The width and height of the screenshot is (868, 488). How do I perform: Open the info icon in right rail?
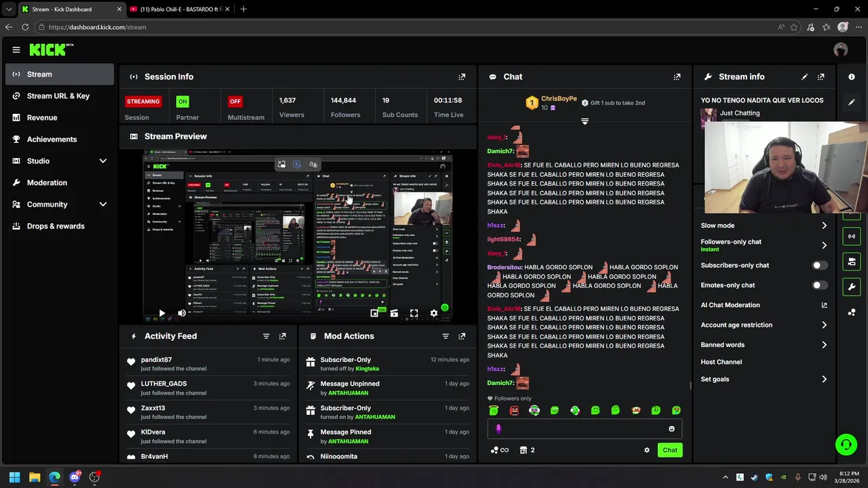[x=852, y=77]
